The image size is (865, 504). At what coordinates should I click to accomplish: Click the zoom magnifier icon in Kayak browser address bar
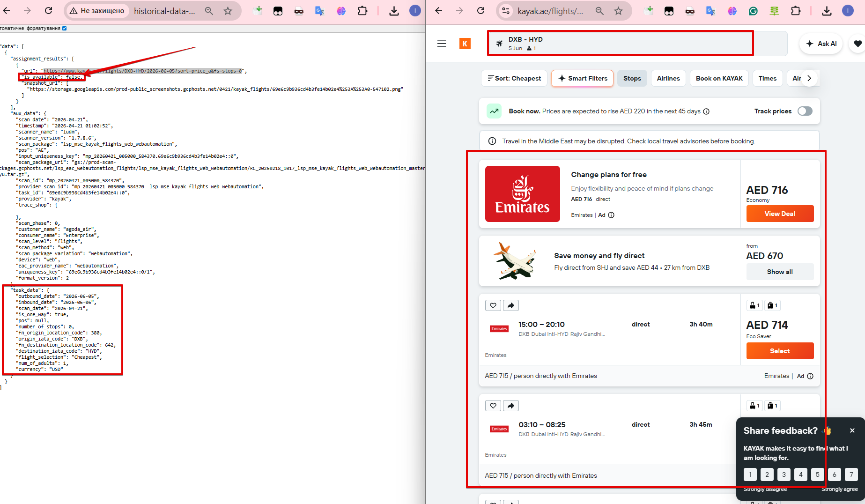[599, 11]
